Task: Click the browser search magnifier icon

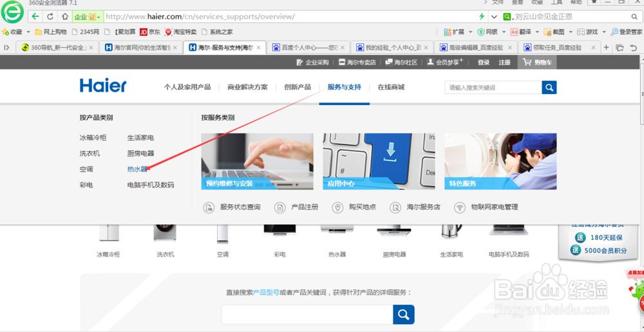Action: pos(634,17)
